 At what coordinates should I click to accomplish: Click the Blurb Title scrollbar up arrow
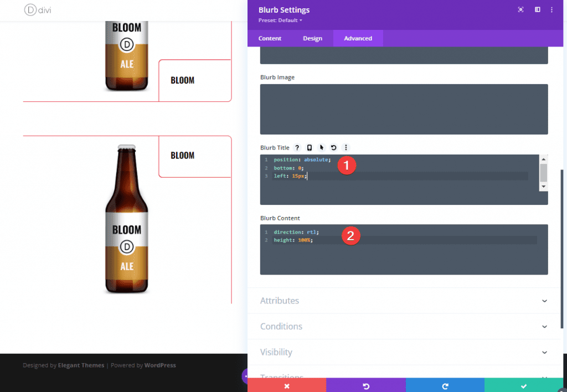(x=543, y=159)
